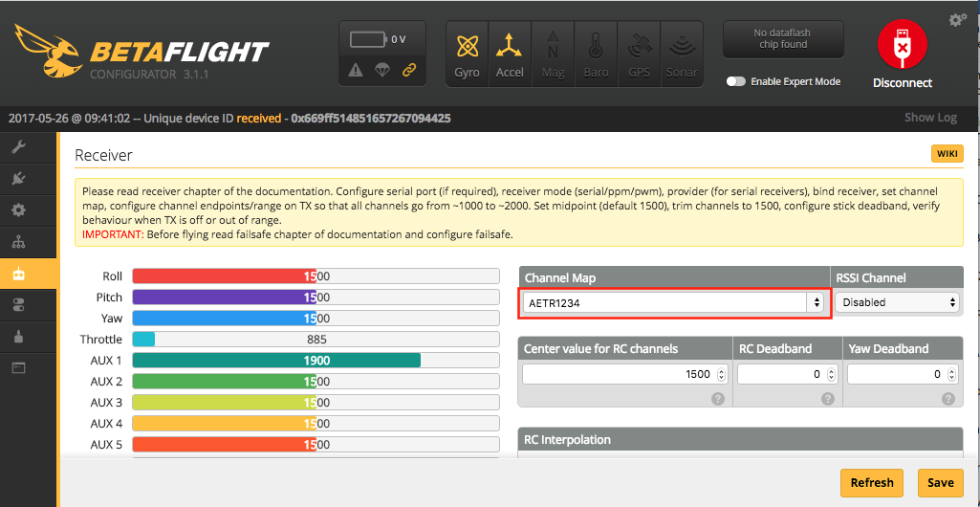
Task: Click the RC Interpolation section header
Action: coord(740,439)
